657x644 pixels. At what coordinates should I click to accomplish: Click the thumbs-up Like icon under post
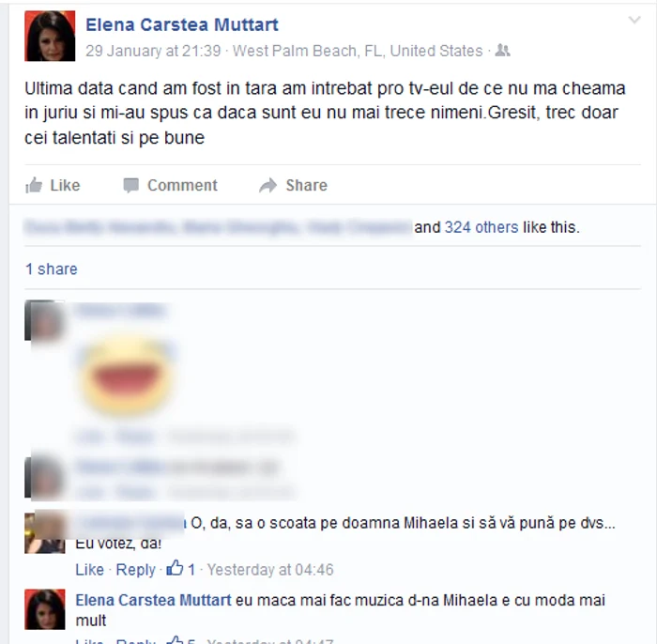[x=34, y=185]
